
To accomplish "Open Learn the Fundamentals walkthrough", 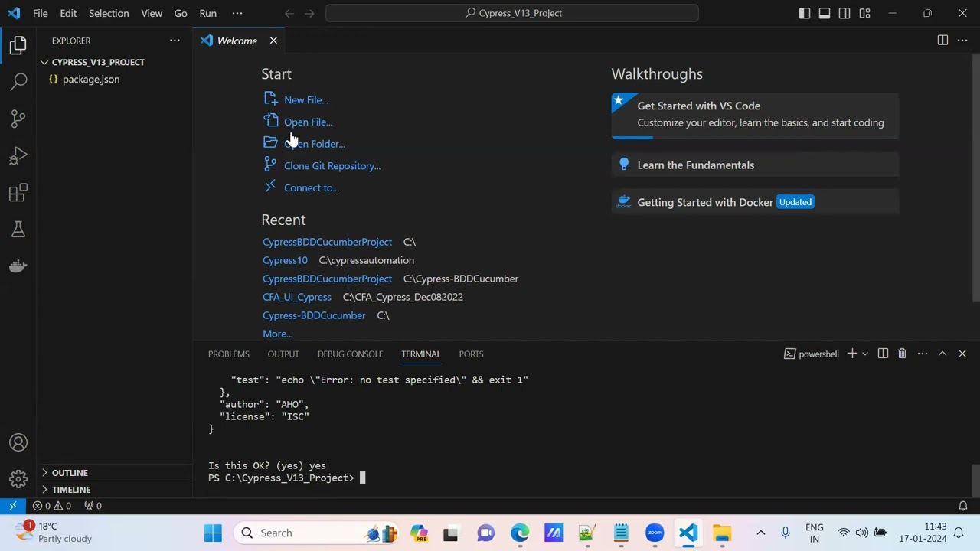I will (755, 165).
